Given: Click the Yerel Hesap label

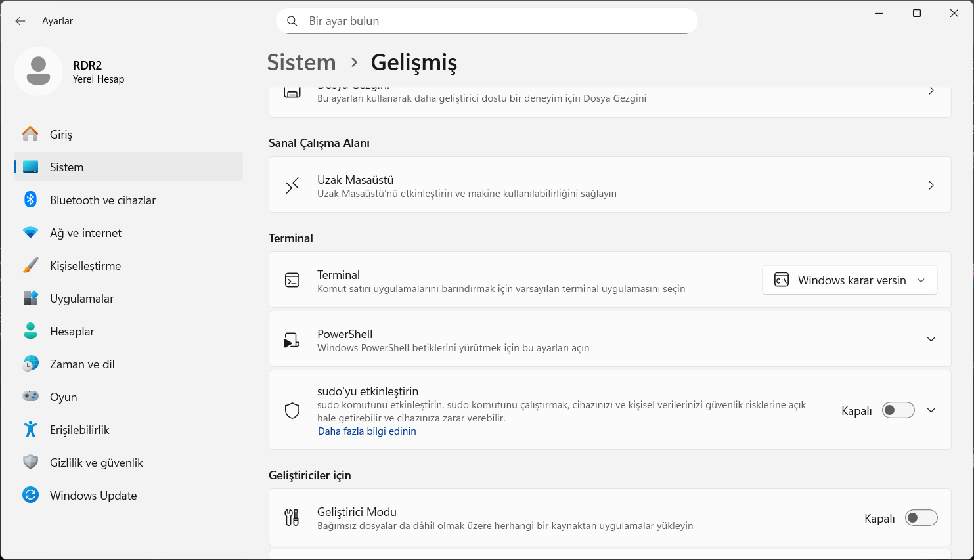Looking at the screenshot, I should tap(99, 79).
